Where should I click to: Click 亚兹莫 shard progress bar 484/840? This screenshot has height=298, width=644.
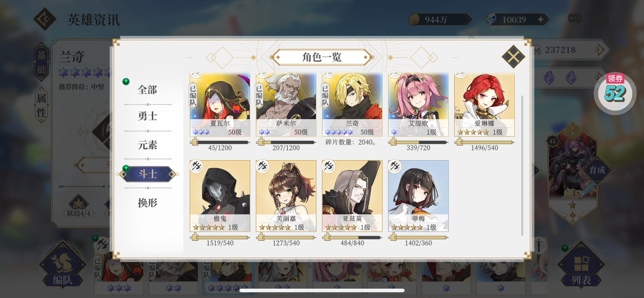point(352,238)
